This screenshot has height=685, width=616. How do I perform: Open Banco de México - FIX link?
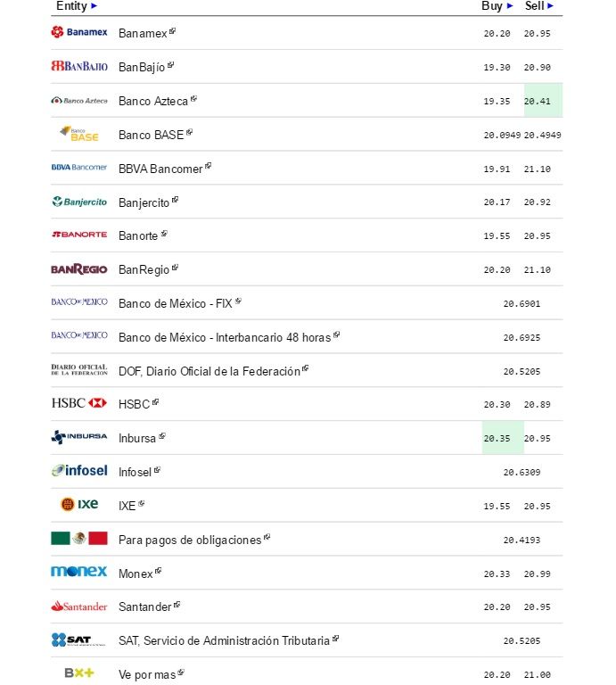coord(175,303)
